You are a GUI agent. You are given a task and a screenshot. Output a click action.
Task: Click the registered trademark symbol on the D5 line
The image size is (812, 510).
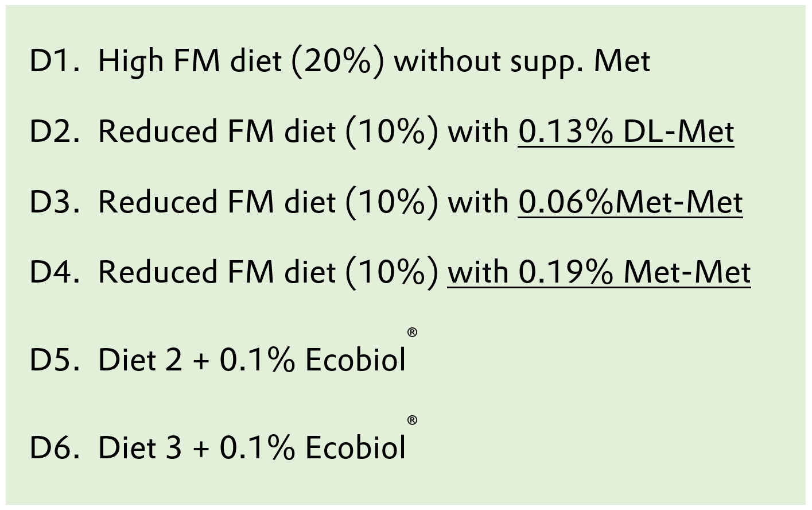(x=412, y=333)
